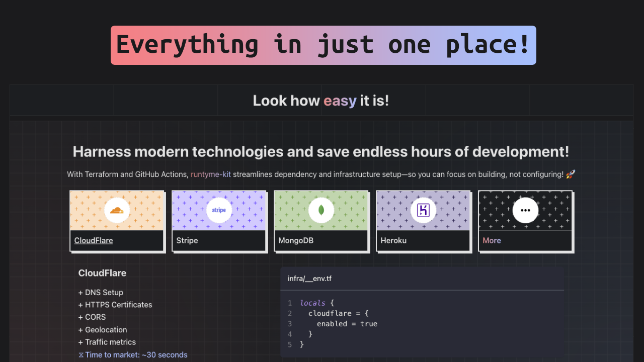Click the Stripe logo icon
This screenshot has height=362, width=644.
219,211
